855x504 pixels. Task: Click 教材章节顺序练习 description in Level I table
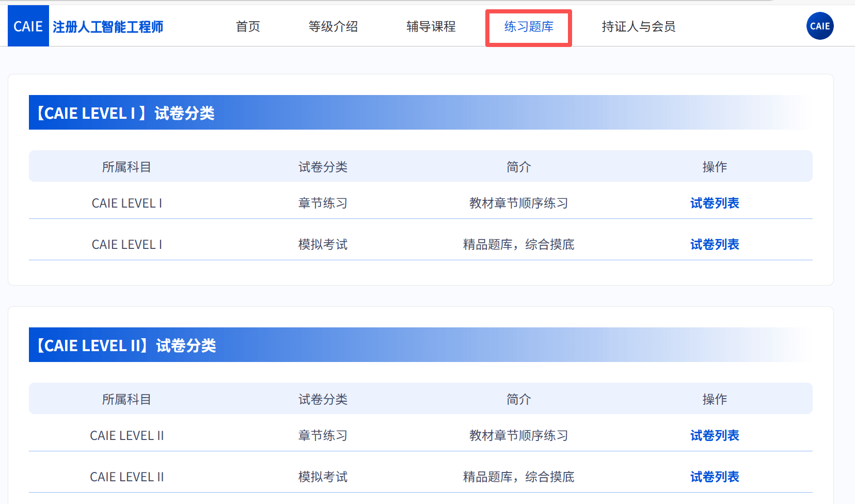click(518, 203)
